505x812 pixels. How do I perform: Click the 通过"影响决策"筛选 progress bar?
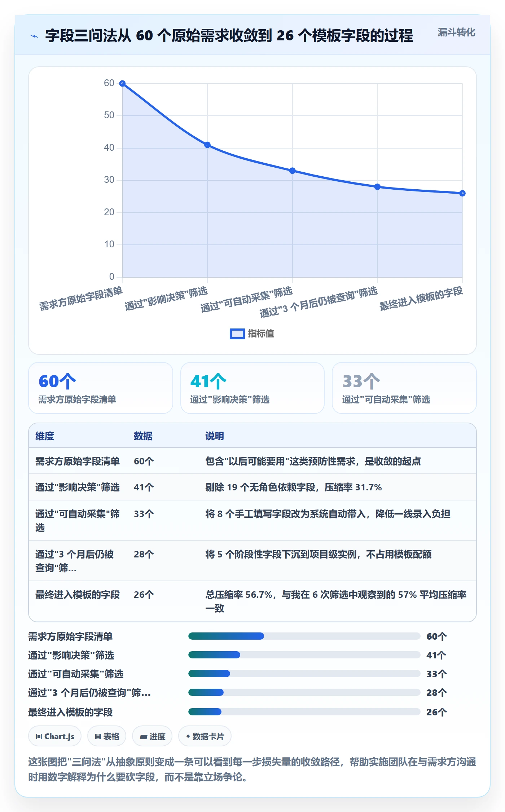[x=304, y=655]
